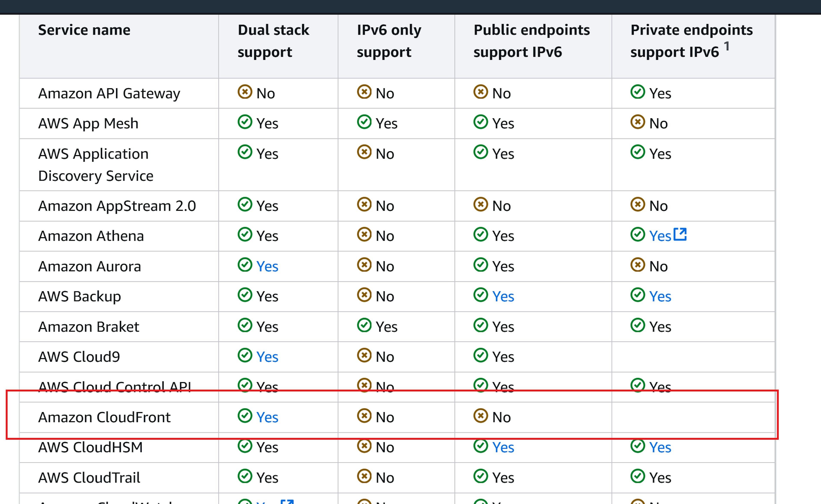Click the external link icon next to Athena's Yes
This screenshot has height=504, width=821.
(680, 234)
